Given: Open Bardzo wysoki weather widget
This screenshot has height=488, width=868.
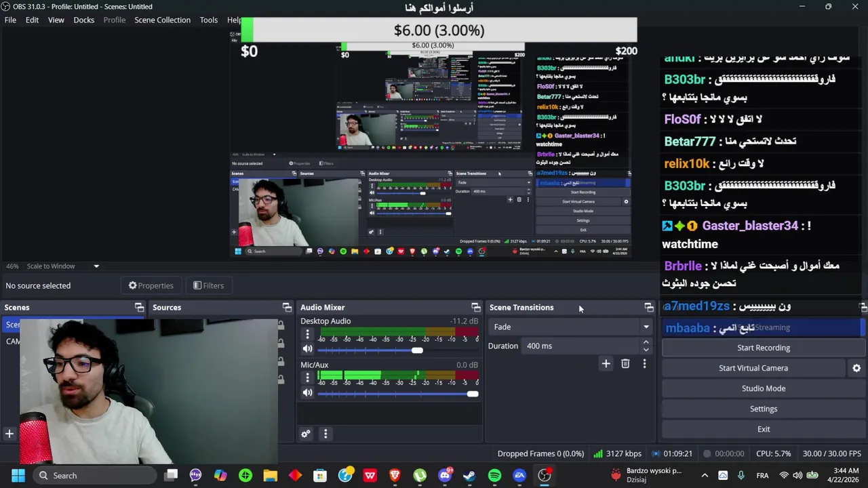Looking at the screenshot, I should [646, 475].
